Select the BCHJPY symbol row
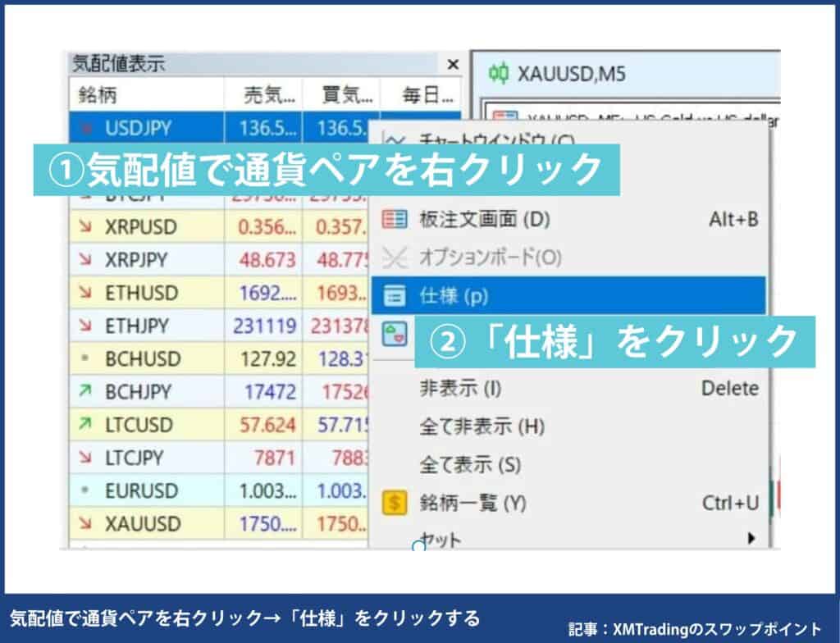The height and width of the screenshot is (643, 840). 219,392
